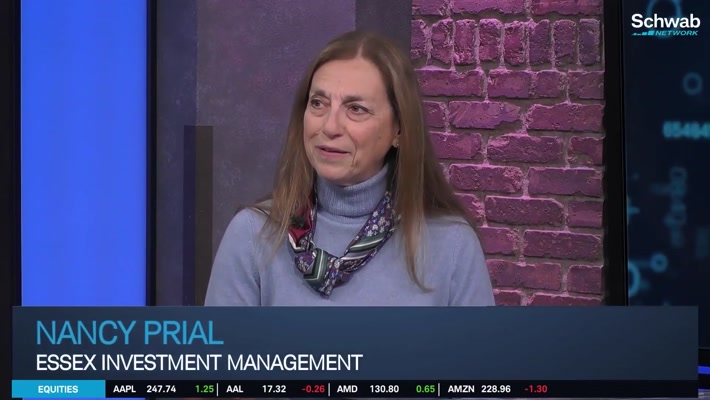
Task: Select the green 1.25 change value
Action: click(x=204, y=389)
